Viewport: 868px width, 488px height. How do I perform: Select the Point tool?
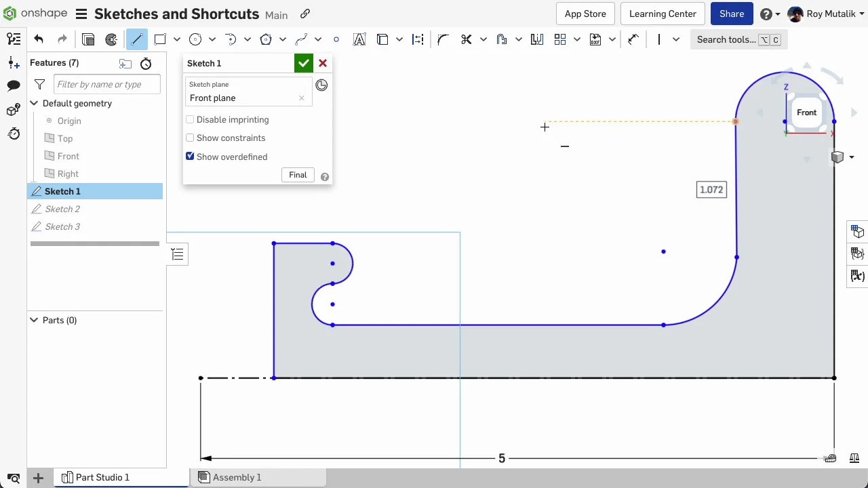pyautogui.click(x=336, y=39)
